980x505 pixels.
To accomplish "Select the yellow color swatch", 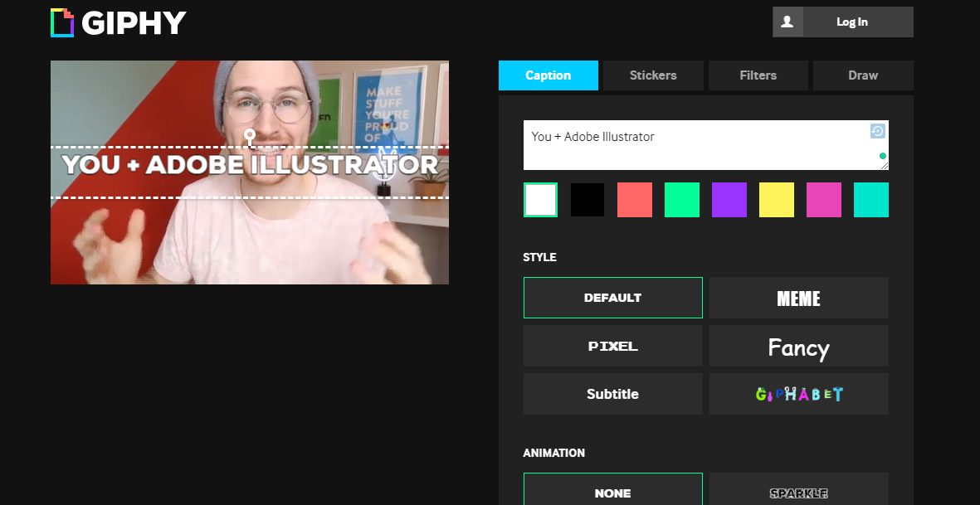I will click(x=776, y=200).
